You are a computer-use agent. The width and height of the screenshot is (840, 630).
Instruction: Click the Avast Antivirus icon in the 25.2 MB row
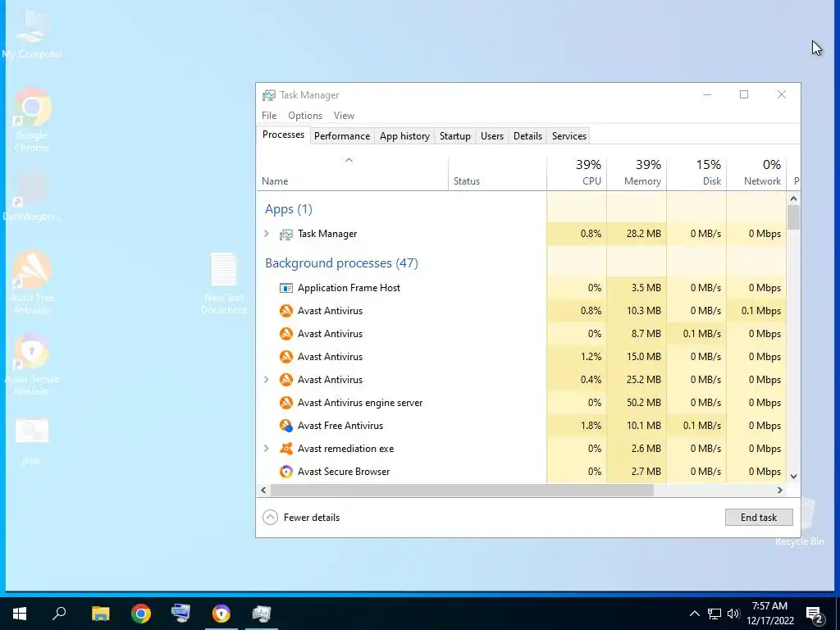click(x=286, y=380)
